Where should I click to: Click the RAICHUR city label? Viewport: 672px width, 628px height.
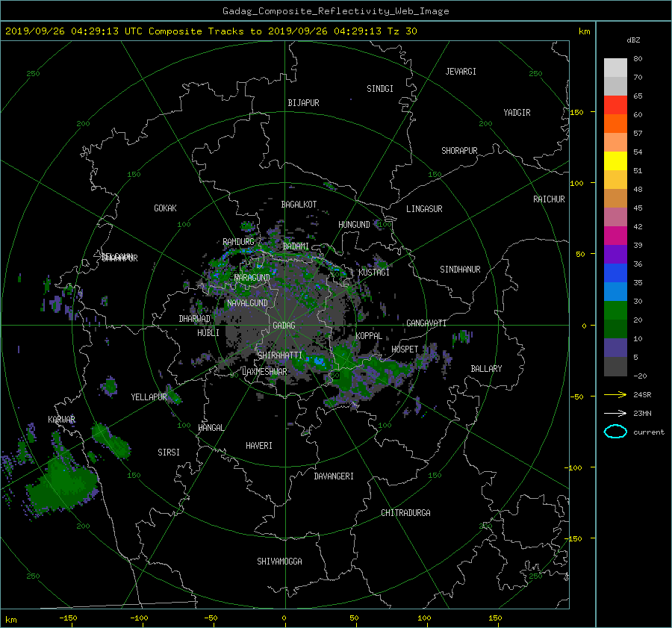[x=549, y=199]
